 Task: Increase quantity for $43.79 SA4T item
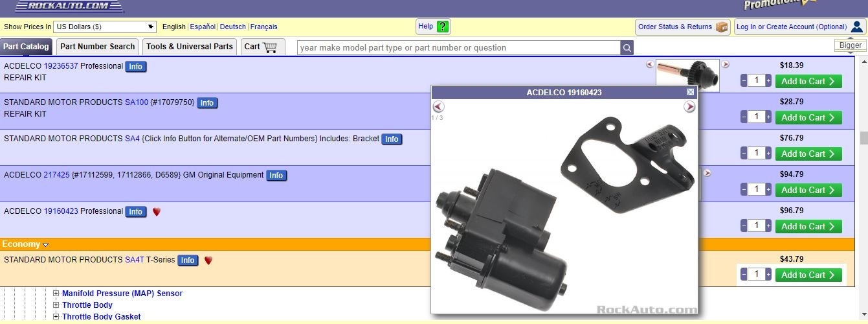click(x=768, y=275)
